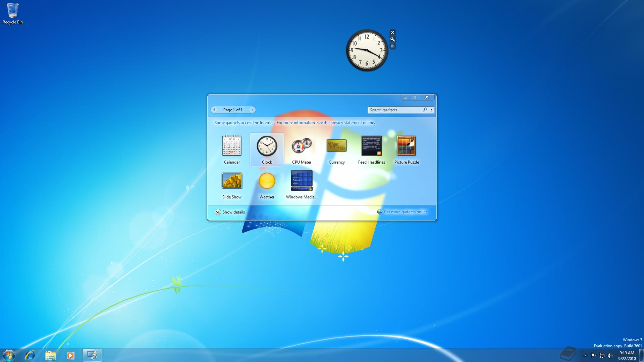Minimize the gadget gallery window

tap(405, 97)
